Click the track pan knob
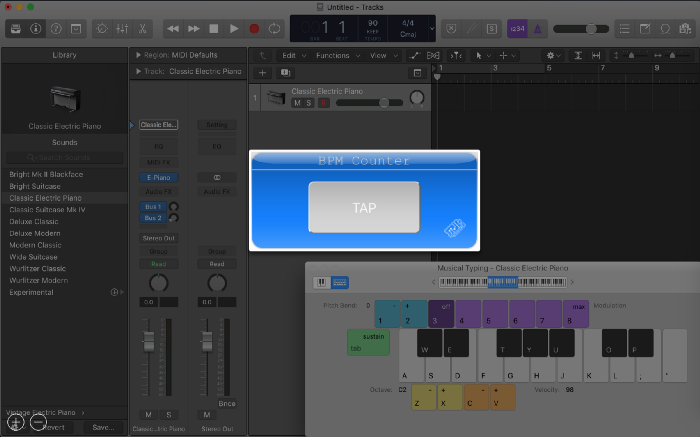The image size is (700, 437). [417, 98]
